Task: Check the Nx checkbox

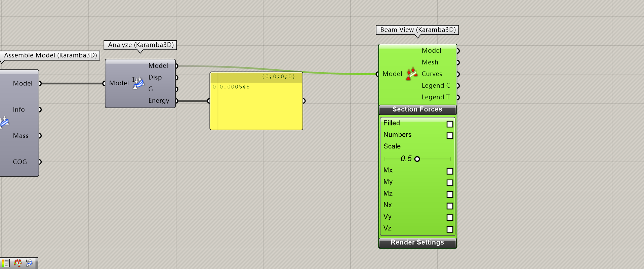Action: click(450, 206)
